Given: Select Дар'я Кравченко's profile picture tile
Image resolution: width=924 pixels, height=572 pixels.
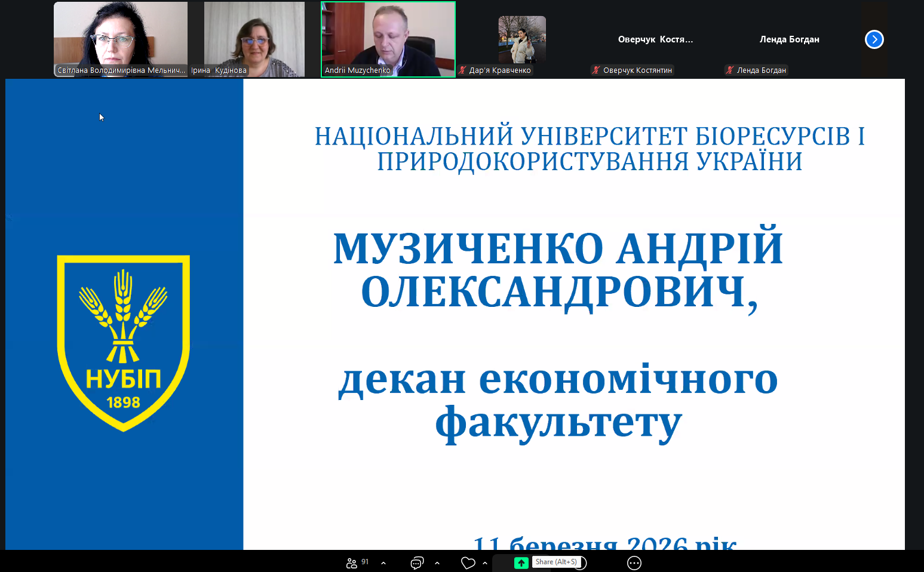Looking at the screenshot, I should tap(522, 39).
